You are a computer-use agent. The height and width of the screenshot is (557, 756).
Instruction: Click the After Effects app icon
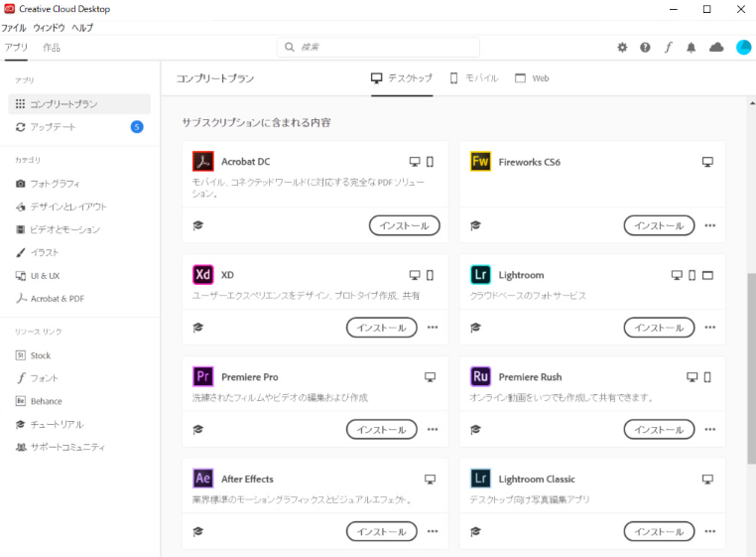pos(203,479)
